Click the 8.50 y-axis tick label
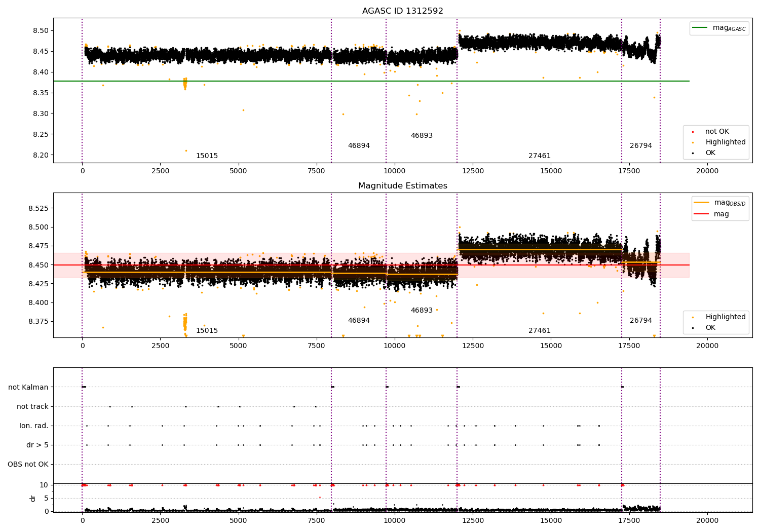Viewport: 760px width, 532px height. (41, 30)
